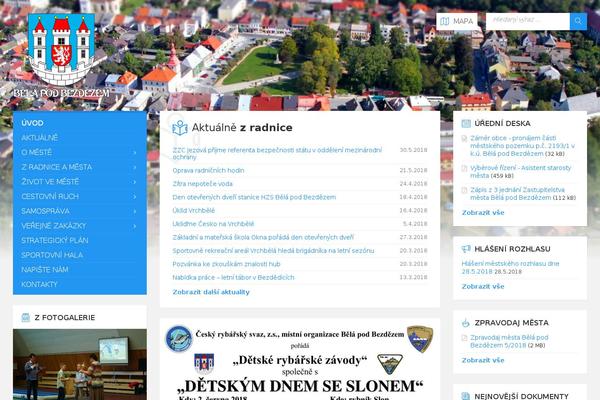Click the Zpravodaj města icon
The width and height of the screenshot is (600, 400).
[466, 323]
